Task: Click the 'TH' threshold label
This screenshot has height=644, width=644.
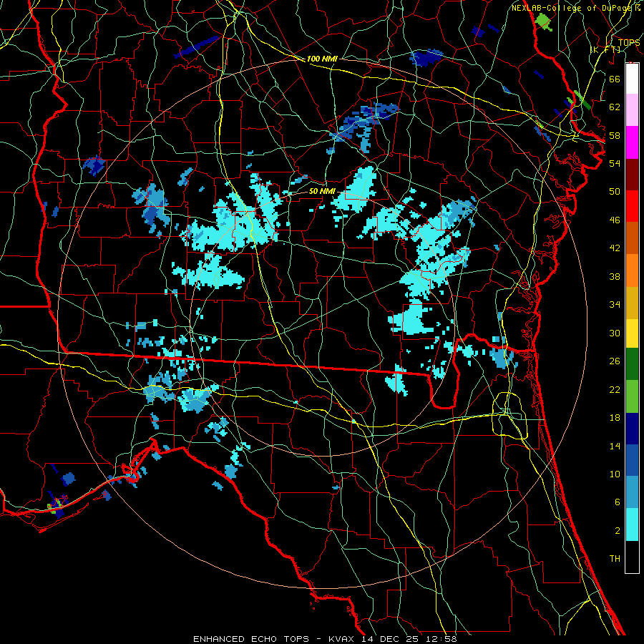Action: coord(615,559)
